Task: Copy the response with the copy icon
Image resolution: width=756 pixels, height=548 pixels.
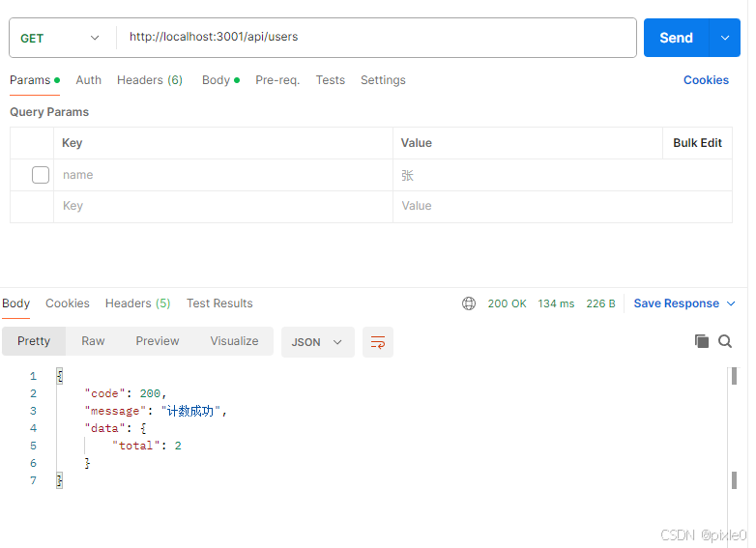Action: (702, 341)
